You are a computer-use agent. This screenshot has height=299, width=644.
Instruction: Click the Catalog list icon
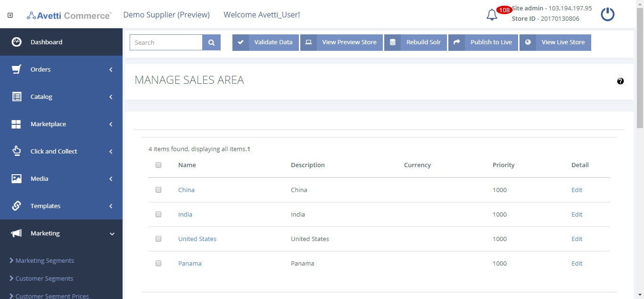tap(17, 97)
